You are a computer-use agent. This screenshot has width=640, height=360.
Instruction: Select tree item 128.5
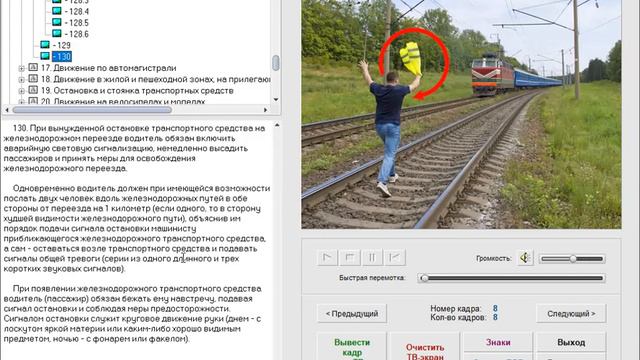(x=77, y=23)
